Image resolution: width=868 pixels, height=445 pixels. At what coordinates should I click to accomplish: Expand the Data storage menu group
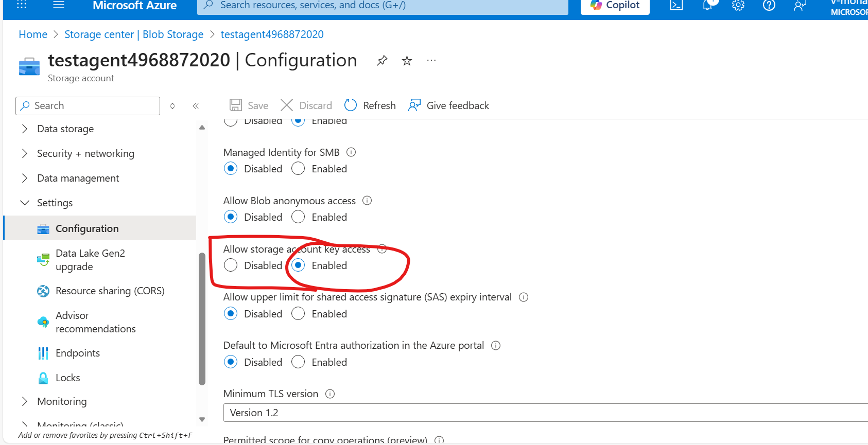[25, 129]
